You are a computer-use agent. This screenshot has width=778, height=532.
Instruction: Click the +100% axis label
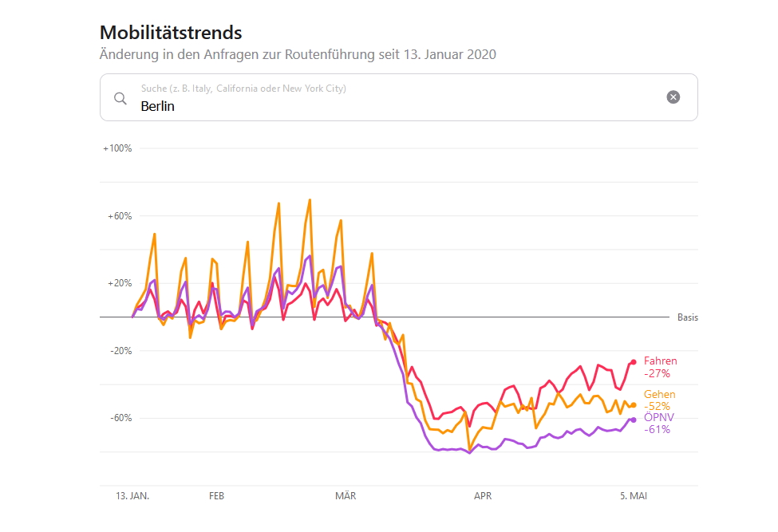pos(117,148)
